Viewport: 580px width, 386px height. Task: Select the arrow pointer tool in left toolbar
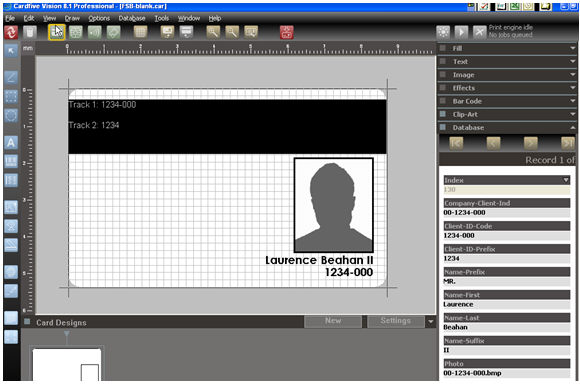[11, 51]
